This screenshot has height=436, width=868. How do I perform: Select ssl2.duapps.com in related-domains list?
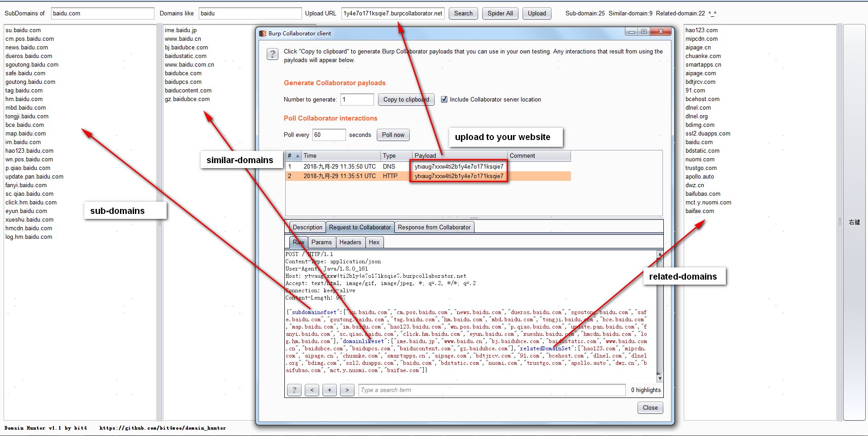(708, 133)
